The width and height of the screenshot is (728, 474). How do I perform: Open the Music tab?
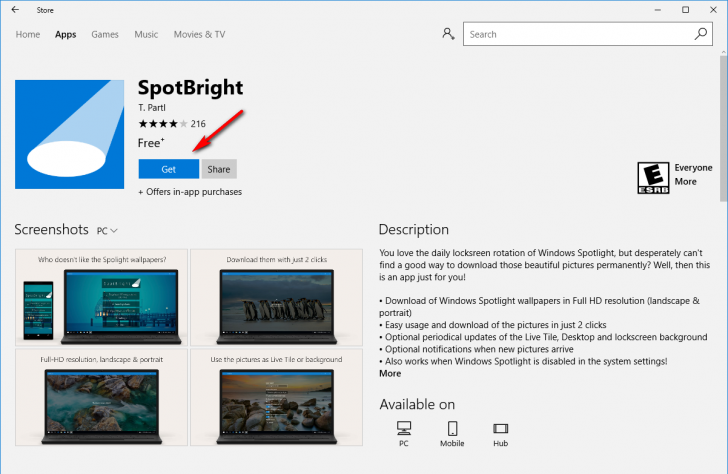pyautogui.click(x=146, y=34)
